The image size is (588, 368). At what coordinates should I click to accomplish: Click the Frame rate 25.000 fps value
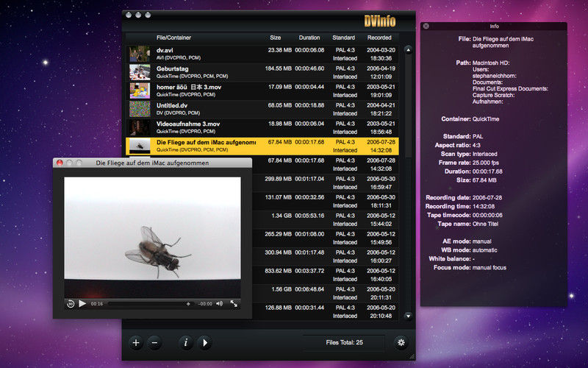click(x=486, y=163)
